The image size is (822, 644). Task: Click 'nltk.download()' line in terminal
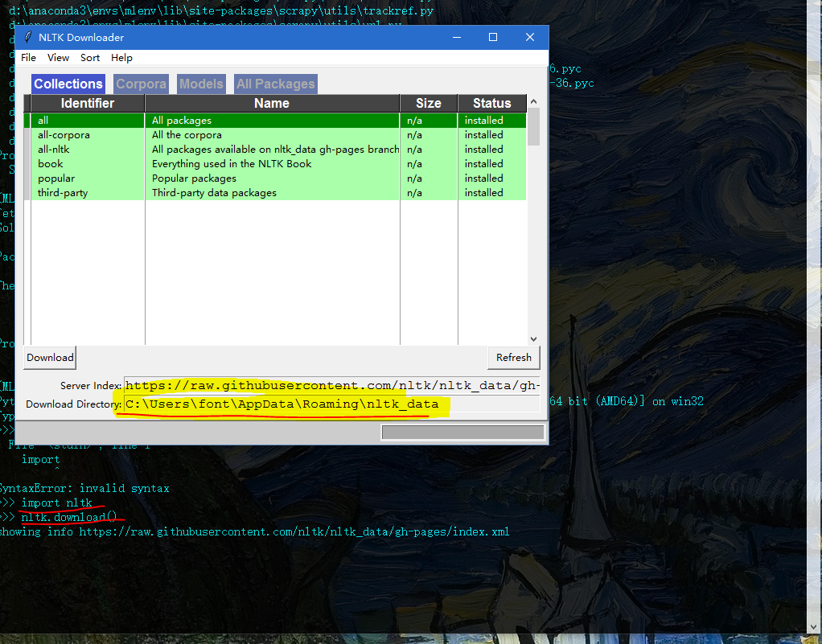pyautogui.click(x=69, y=517)
